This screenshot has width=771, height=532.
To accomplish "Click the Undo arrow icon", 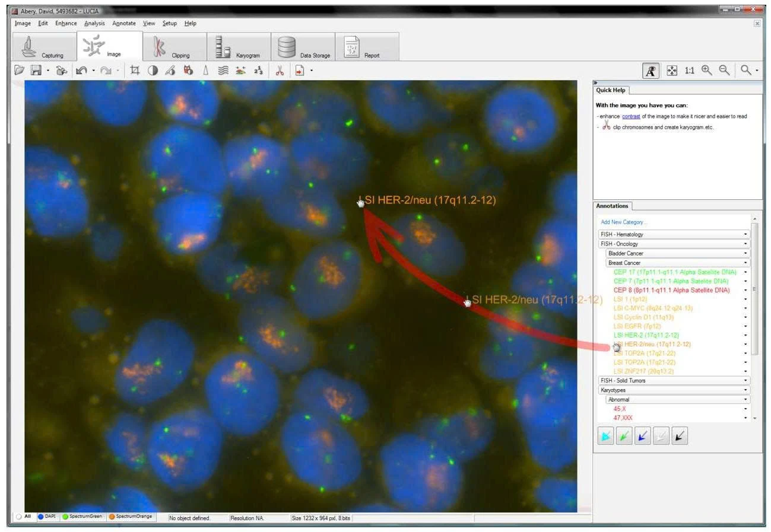I will click(x=81, y=70).
